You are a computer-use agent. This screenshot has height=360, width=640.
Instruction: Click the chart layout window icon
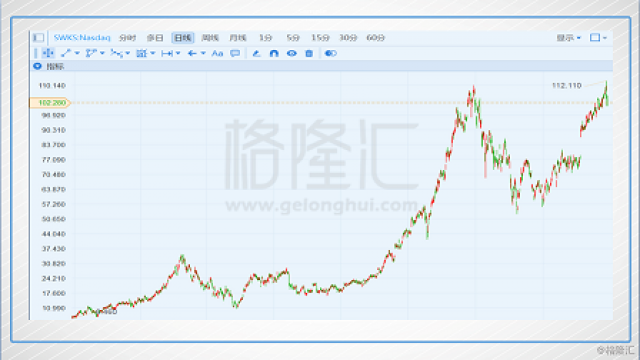pyautogui.click(x=595, y=38)
